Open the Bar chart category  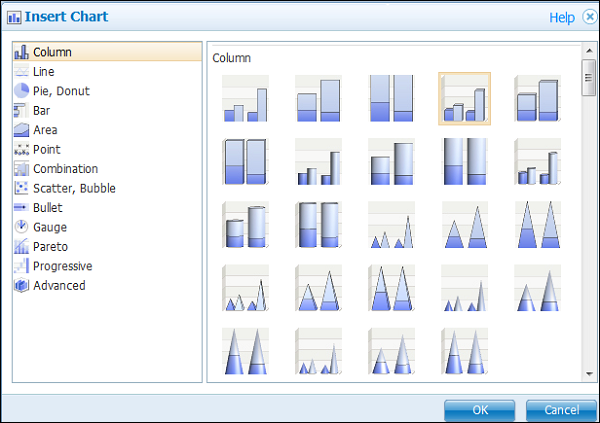point(107,111)
